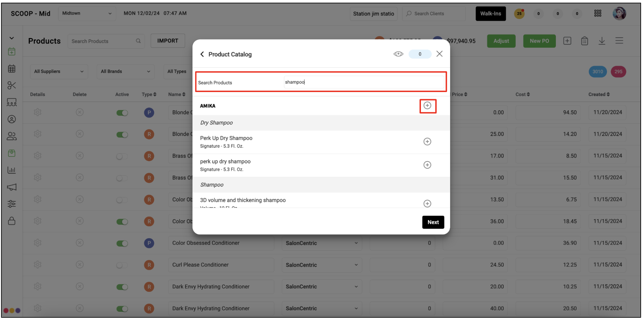This screenshot has height=321, width=644.
Task: Open the calendar grid sidebar icon
Action: [12, 68]
